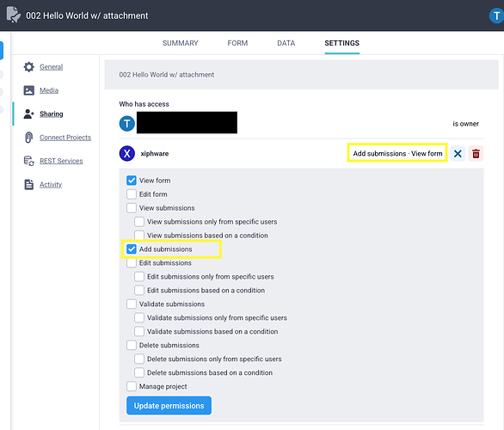Click the project logo icon in header

tap(14, 15)
